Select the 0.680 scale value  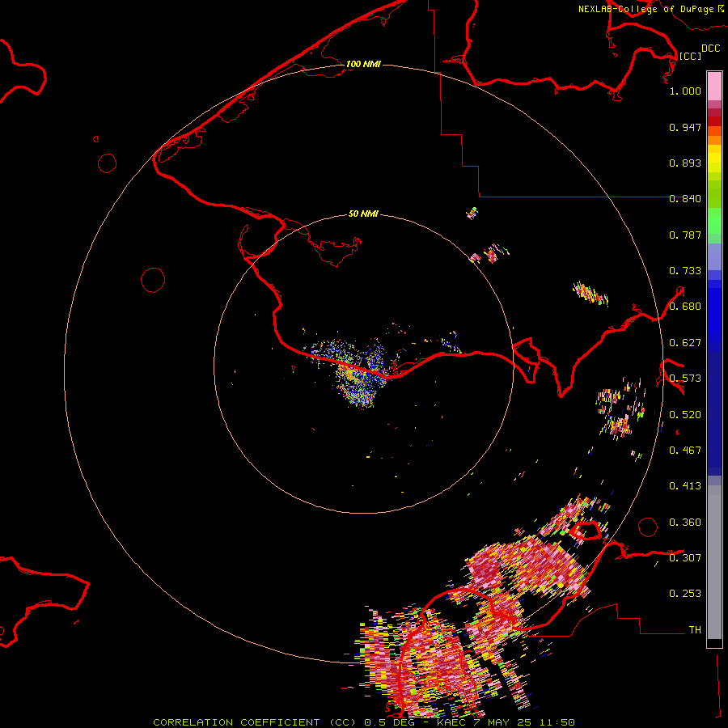(x=685, y=307)
